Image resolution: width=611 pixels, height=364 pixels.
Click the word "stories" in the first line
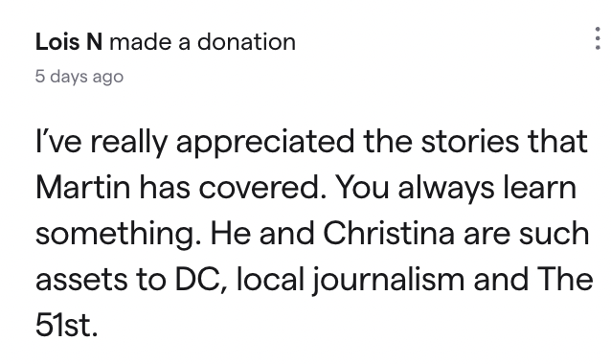click(470, 142)
